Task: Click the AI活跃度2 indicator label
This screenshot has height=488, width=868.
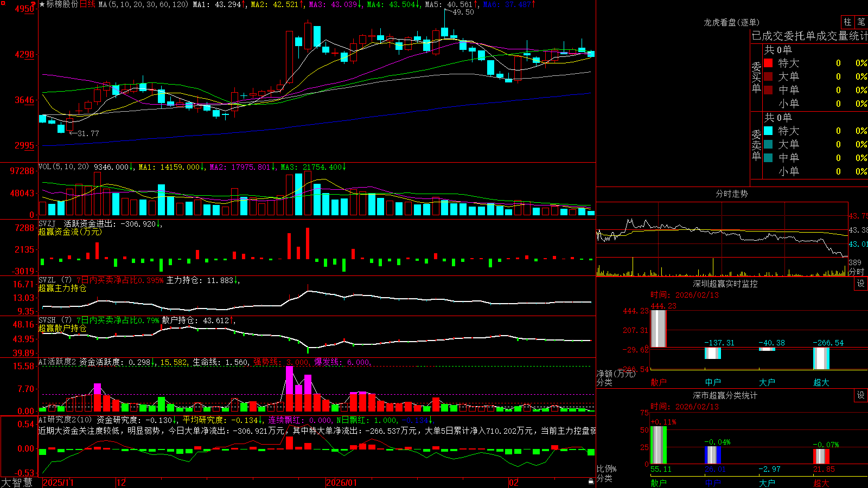Action: pos(58,362)
